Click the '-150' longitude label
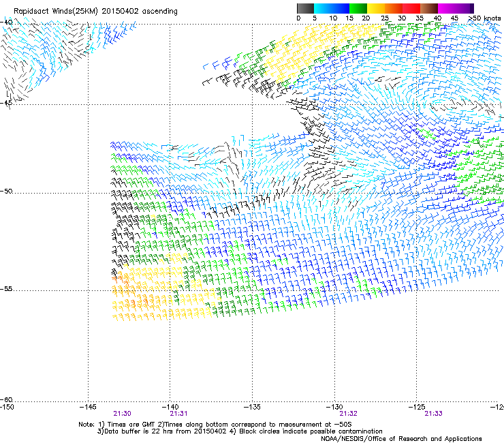This screenshot has height=443, width=504. (7, 407)
